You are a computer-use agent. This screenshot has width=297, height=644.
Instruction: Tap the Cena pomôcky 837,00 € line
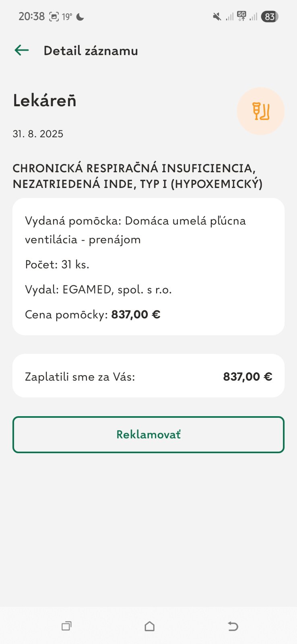[x=93, y=314]
